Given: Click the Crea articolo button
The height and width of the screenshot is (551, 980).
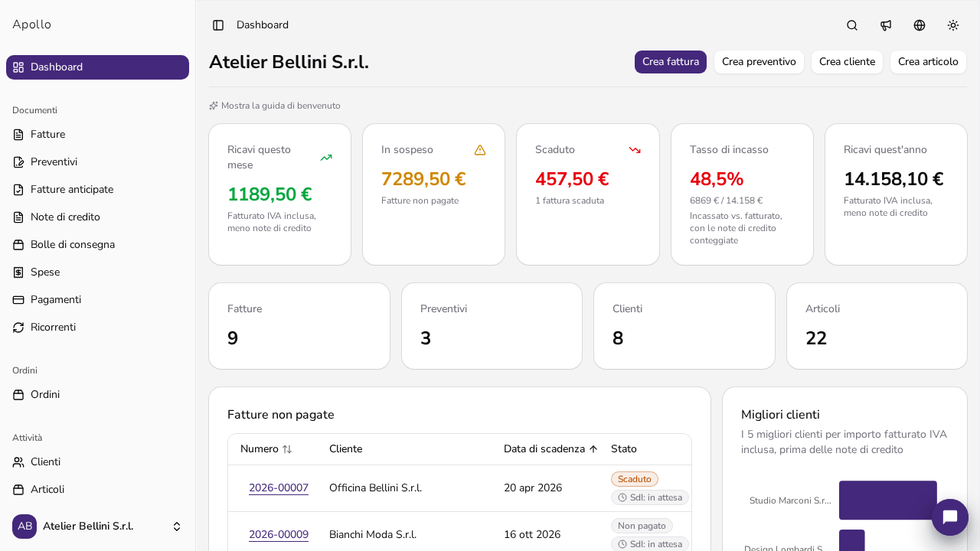Looking at the screenshot, I should click(928, 62).
